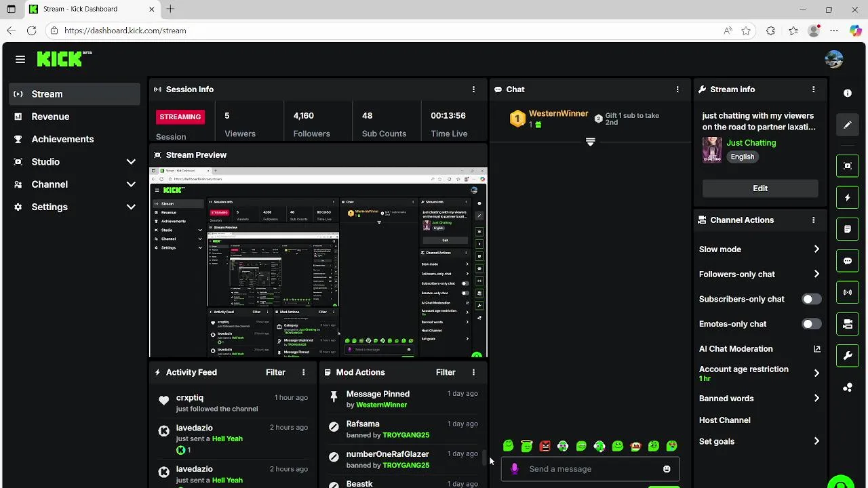The width and height of the screenshot is (868, 488).
Task: Add page to favorites with star icon
Action: pos(746,30)
